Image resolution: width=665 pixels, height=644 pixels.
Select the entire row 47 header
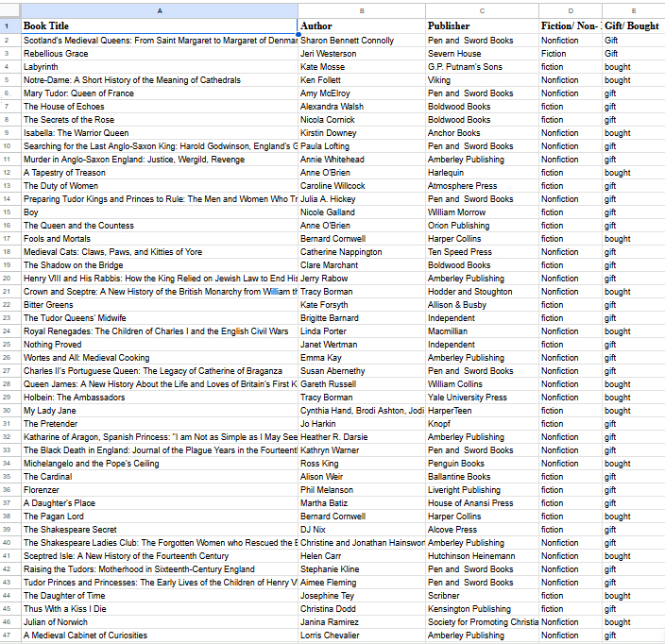(7, 636)
